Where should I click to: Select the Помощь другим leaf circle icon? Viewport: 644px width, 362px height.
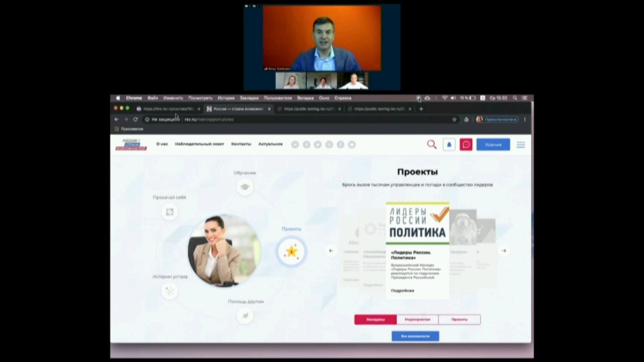pyautogui.click(x=245, y=316)
